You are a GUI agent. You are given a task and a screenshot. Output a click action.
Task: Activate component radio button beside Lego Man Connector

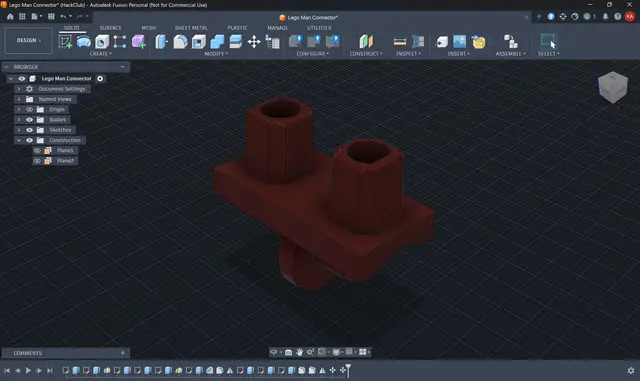pyautogui.click(x=100, y=78)
